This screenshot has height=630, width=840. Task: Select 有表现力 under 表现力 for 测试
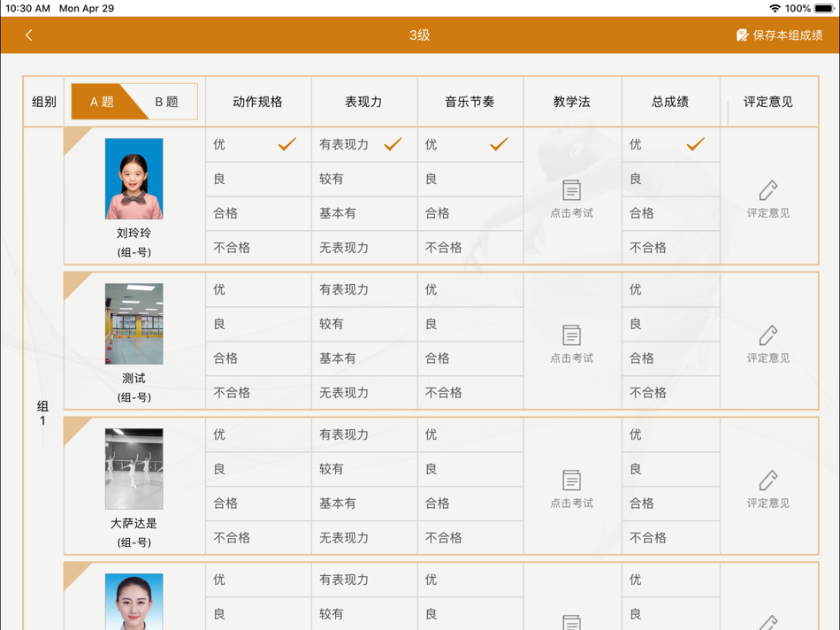click(x=364, y=289)
